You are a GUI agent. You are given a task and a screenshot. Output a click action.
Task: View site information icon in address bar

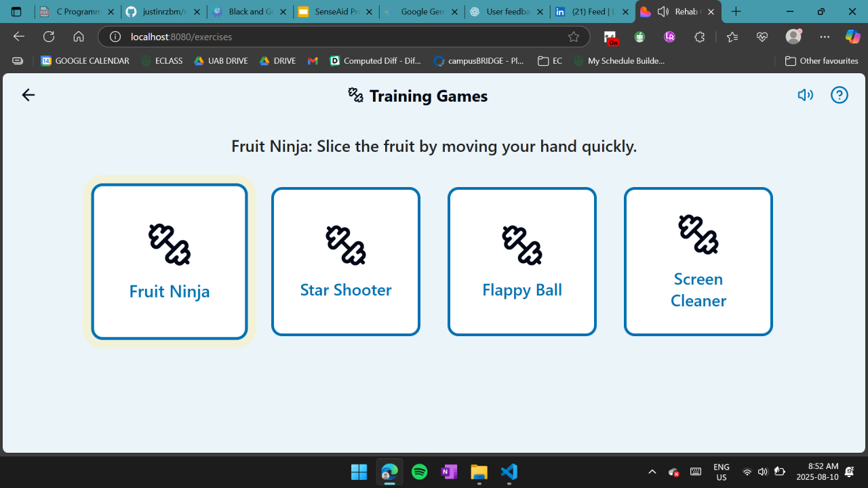pos(115,37)
